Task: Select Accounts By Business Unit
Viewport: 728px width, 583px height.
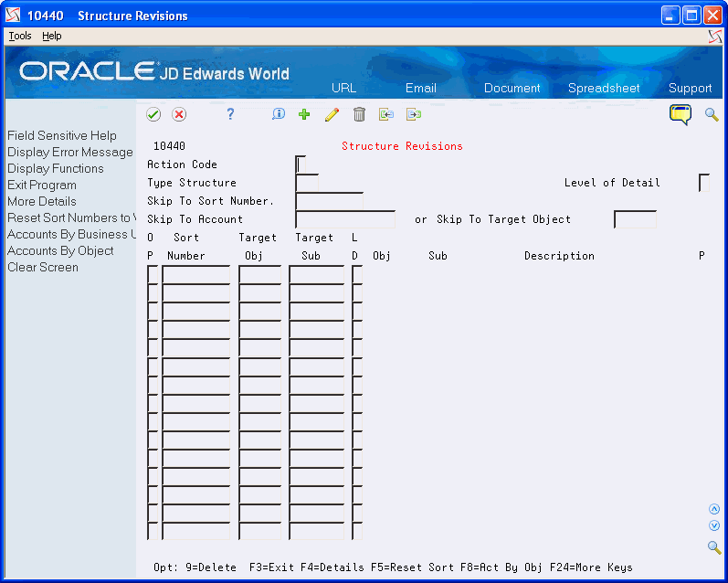Action: [71, 234]
